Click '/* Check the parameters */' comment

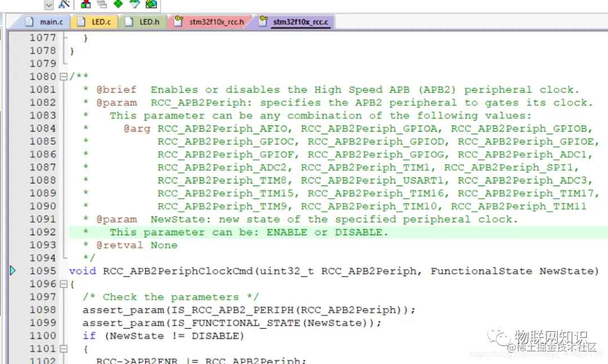[x=171, y=297]
